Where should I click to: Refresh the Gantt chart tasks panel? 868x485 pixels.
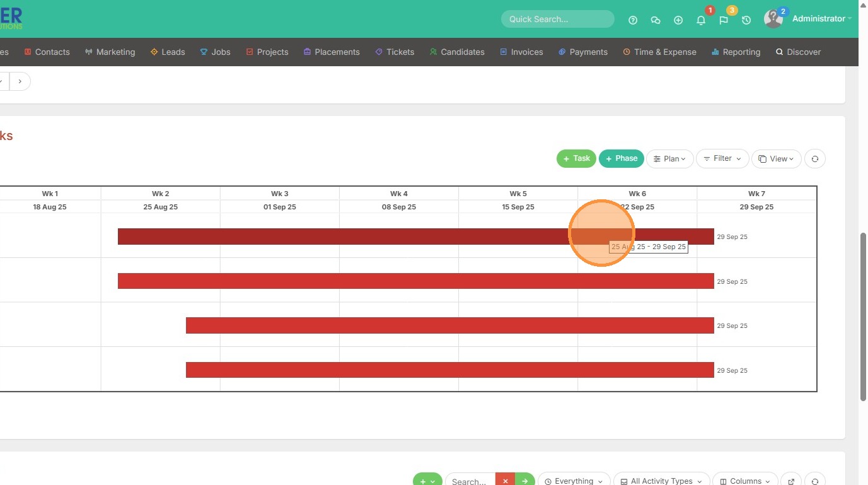(814, 159)
